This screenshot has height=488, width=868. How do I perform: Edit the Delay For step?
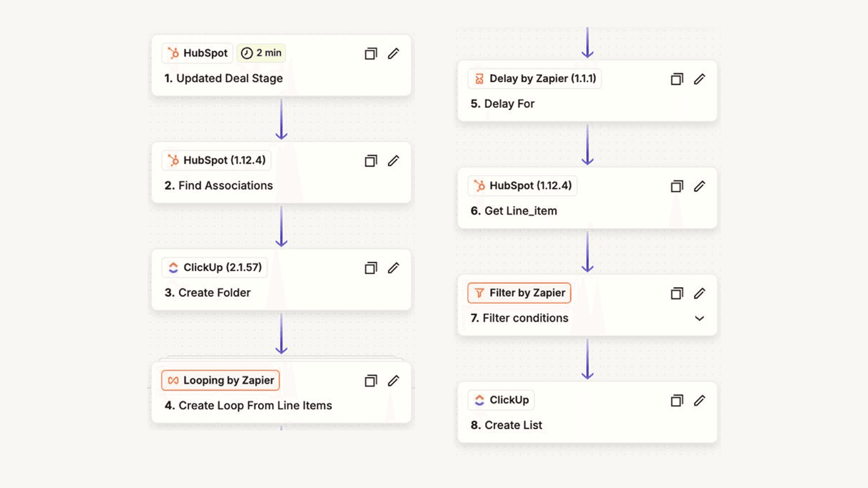pyautogui.click(x=699, y=79)
